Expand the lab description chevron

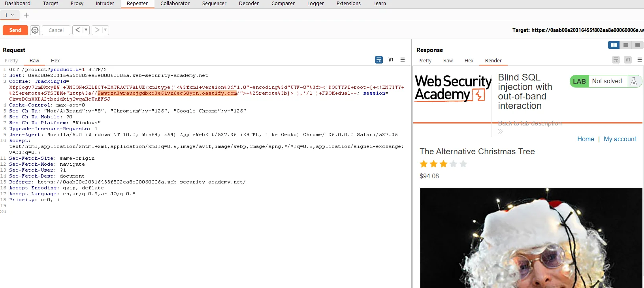pos(500,132)
